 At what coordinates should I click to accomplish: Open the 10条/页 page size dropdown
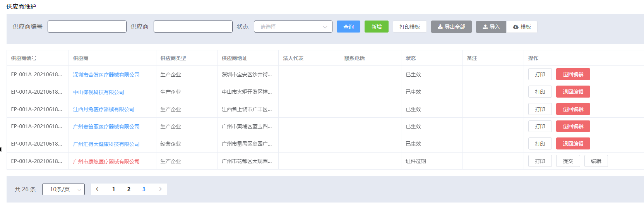tap(63, 189)
